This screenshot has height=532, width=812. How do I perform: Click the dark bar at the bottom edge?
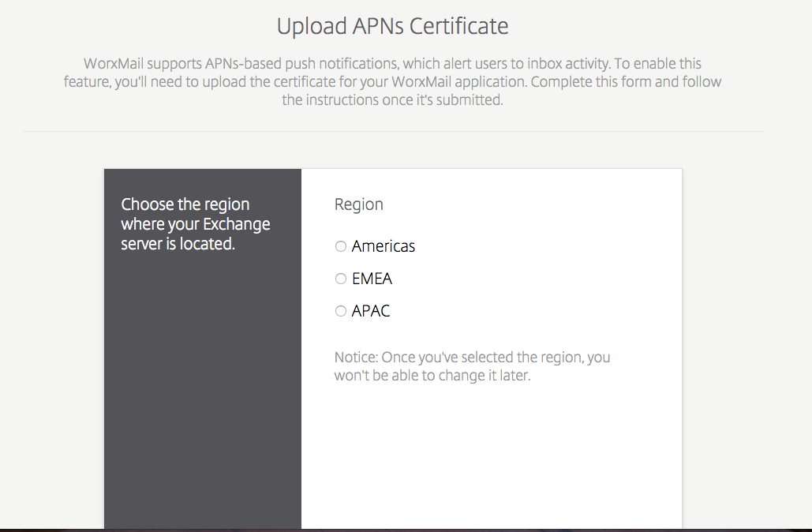point(406,530)
